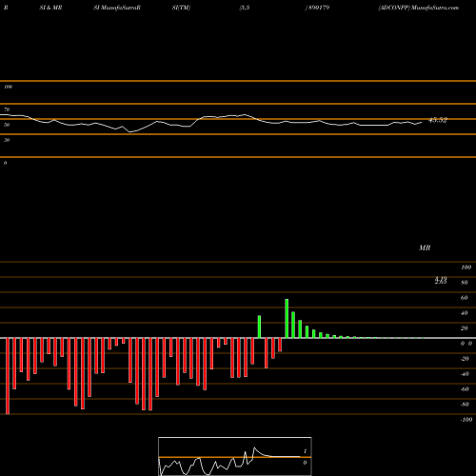Click the first red bar at far left
476x476 pixels.
click(x=8, y=376)
